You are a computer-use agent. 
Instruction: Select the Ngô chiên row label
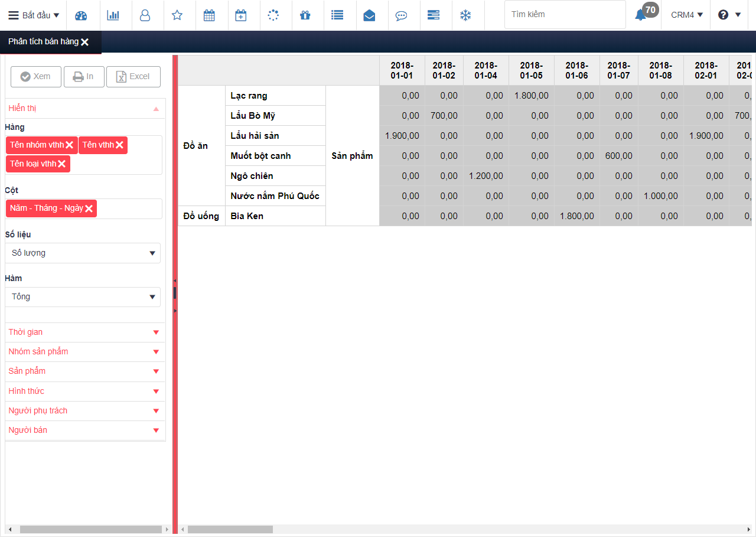276,176
